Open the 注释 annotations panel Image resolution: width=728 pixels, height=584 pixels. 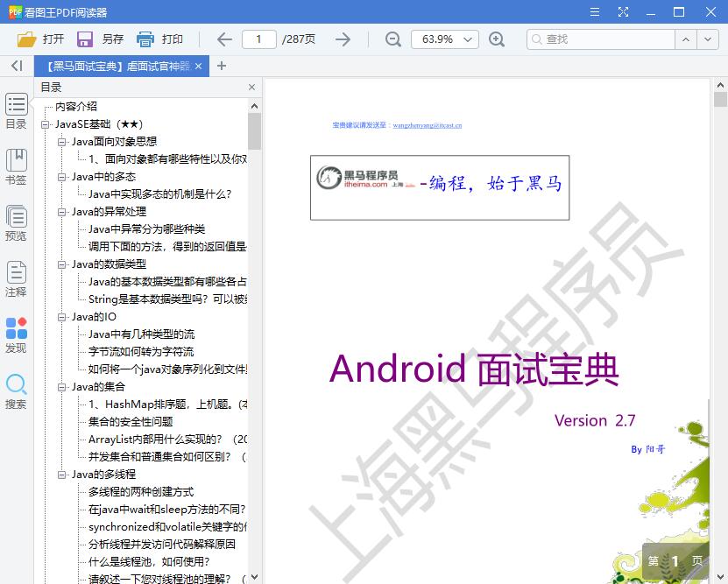tap(17, 279)
